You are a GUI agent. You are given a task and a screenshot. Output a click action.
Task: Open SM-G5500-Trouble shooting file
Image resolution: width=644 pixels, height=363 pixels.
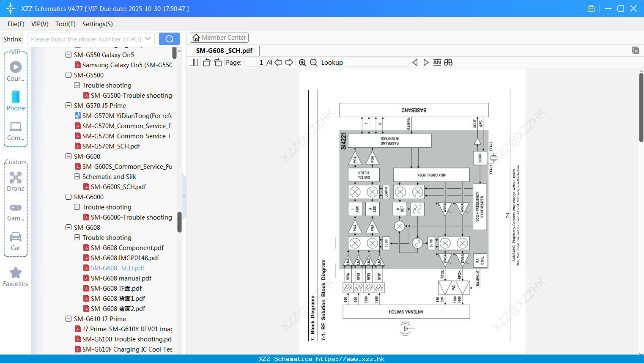(127, 95)
